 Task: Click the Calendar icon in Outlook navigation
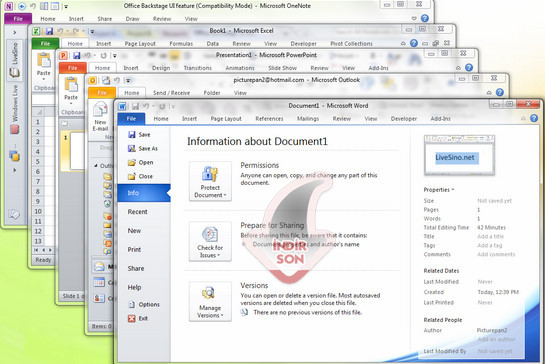[99, 282]
